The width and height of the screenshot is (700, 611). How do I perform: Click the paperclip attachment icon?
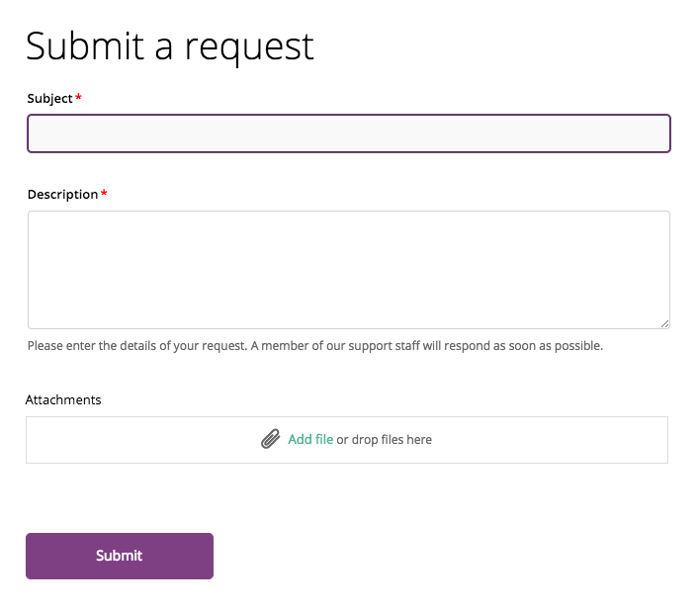coord(271,439)
